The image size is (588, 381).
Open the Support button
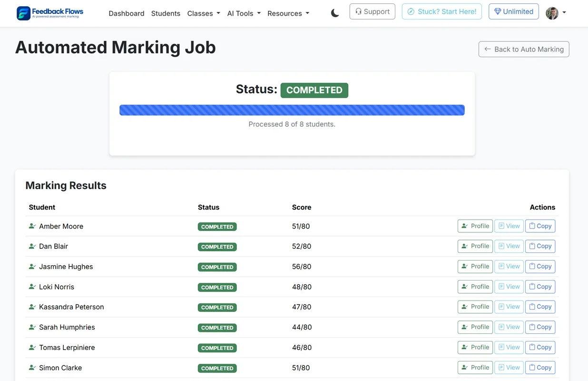(x=372, y=11)
